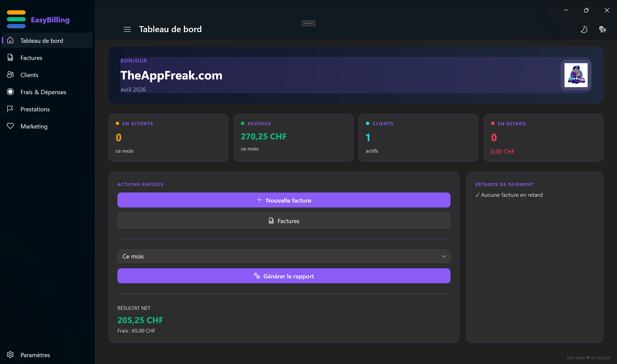Select Factures from the navigation menu
The image size is (617, 364).
(x=31, y=58)
